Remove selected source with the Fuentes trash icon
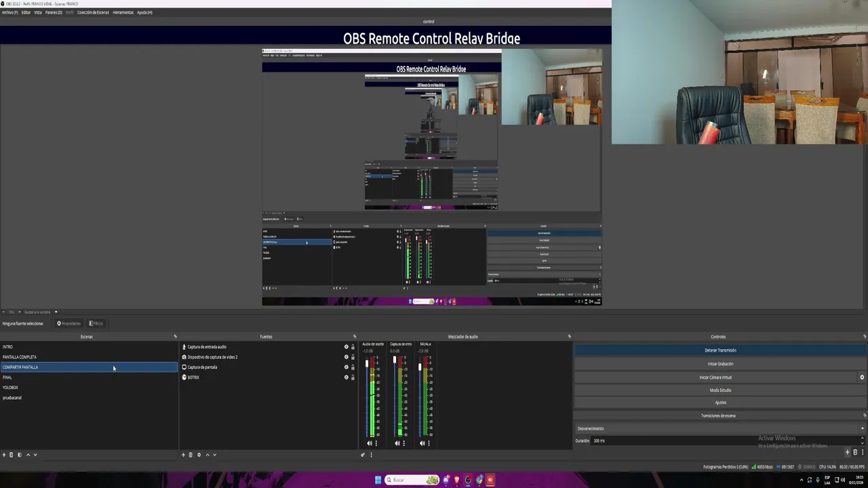 pyautogui.click(x=191, y=455)
